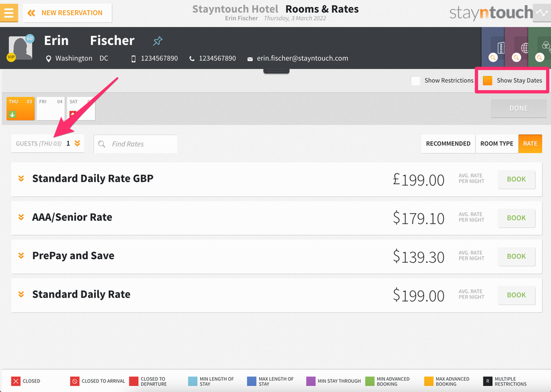The width and height of the screenshot is (551, 392).
Task: Click the DONE button
Action: click(x=519, y=108)
